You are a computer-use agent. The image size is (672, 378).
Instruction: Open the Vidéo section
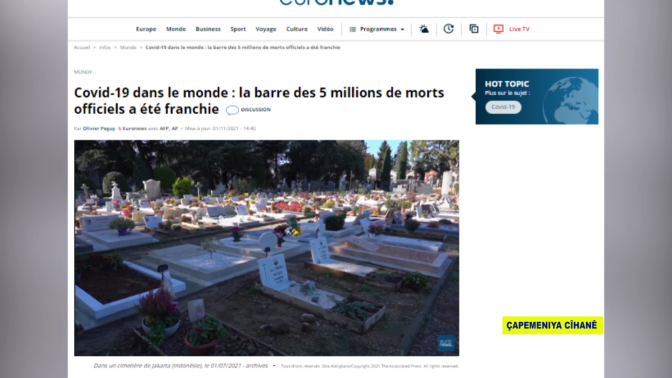325,29
